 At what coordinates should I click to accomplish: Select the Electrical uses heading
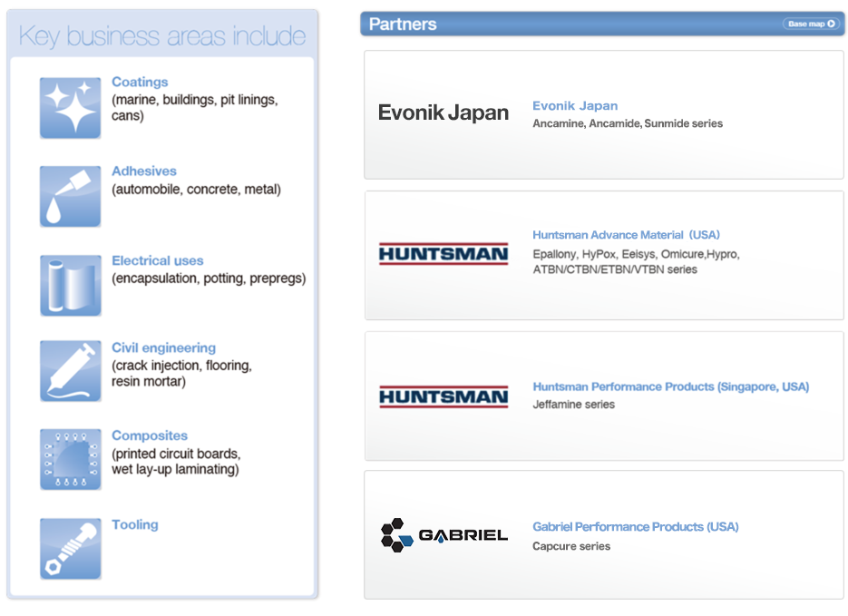(x=158, y=260)
